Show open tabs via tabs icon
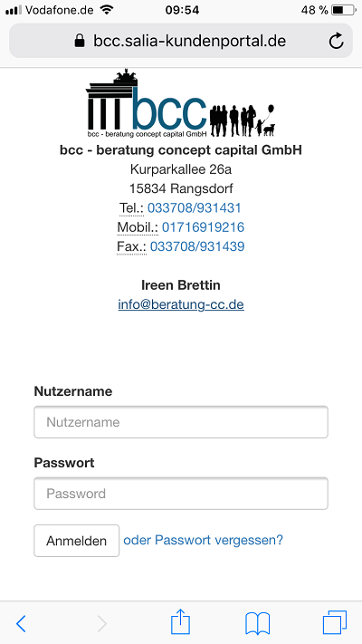The height and width of the screenshot is (644, 362). [335, 622]
